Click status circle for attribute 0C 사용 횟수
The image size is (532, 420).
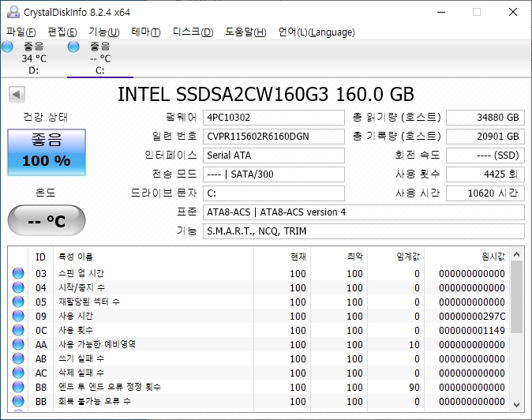(18, 331)
